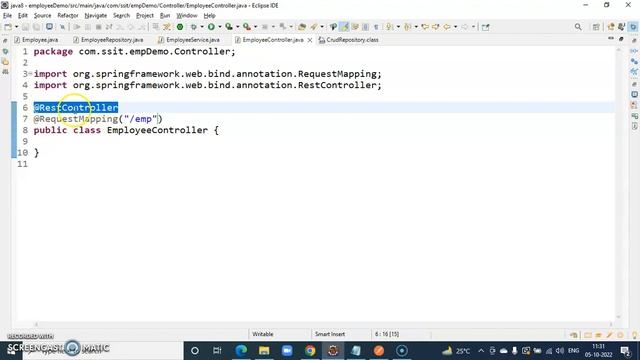Open Zoom from taskbar
The height and width of the screenshot is (360, 640).
tap(287, 350)
